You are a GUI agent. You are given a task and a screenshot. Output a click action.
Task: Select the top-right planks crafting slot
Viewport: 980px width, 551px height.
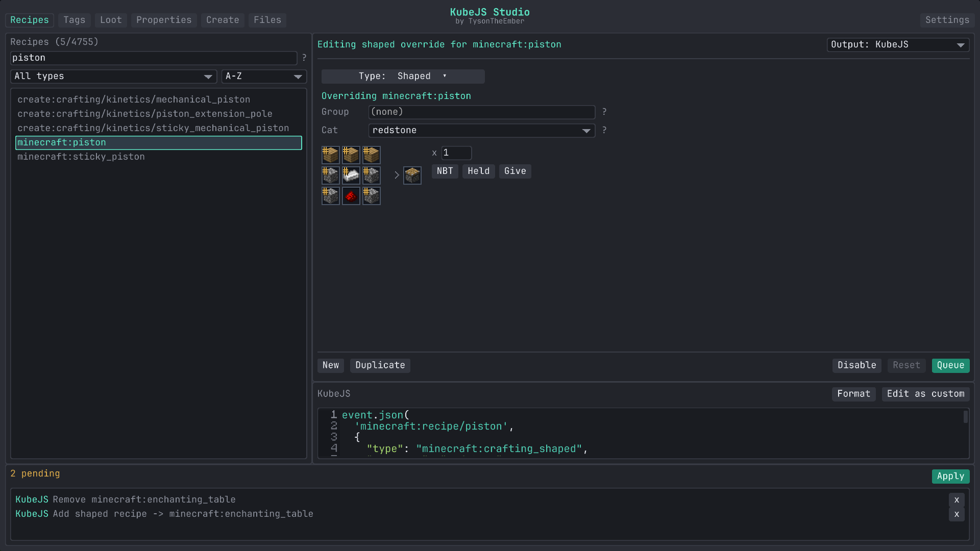(x=371, y=155)
